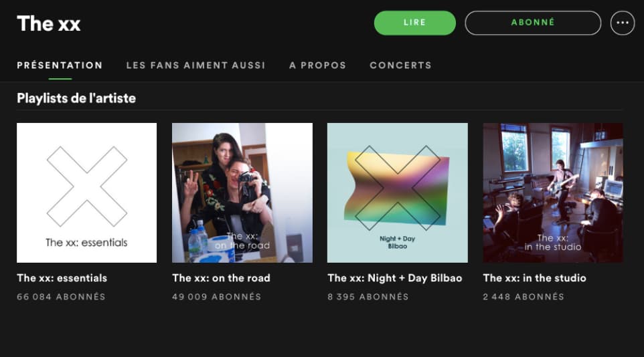Click The xx: in the studio title link

pyautogui.click(x=534, y=278)
